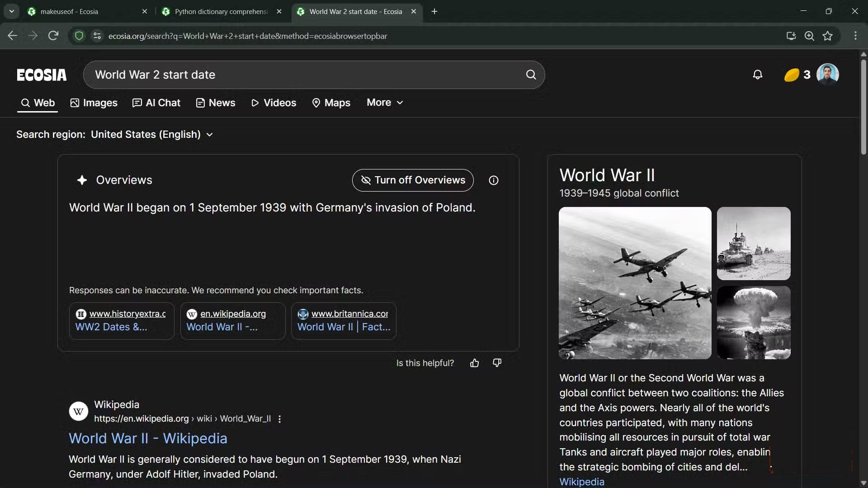Screen dimensions: 868x488
Task: Switch to the AI Chat tab
Action: tap(156, 103)
